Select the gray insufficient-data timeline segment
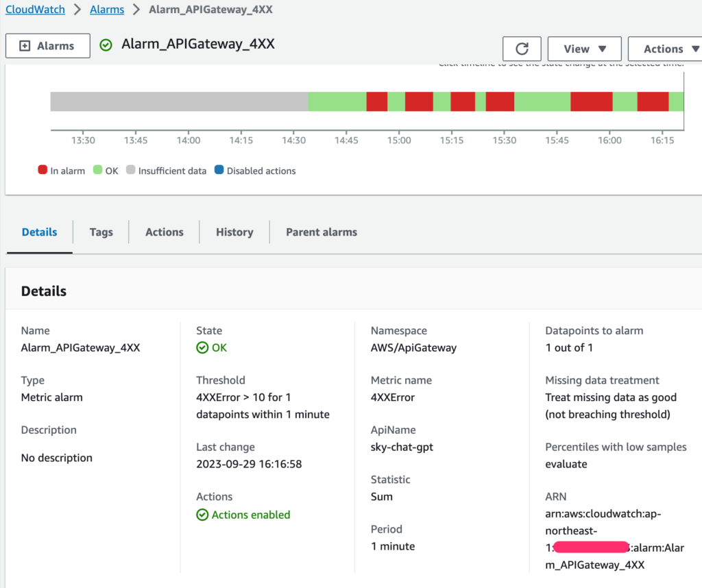The height and width of the screenshot is (588, 702). coord(179,101)
